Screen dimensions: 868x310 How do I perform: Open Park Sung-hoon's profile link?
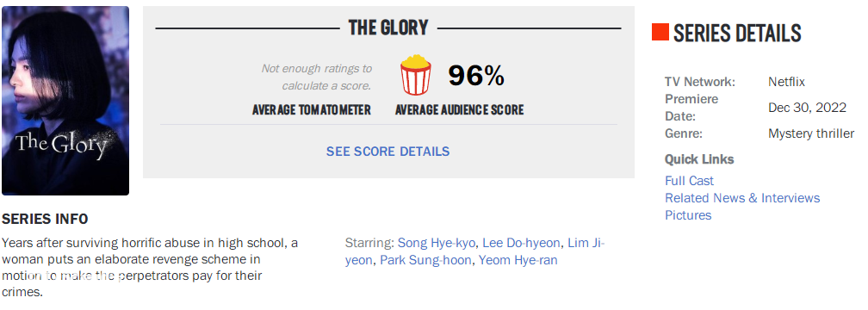[x=425, y=260]
